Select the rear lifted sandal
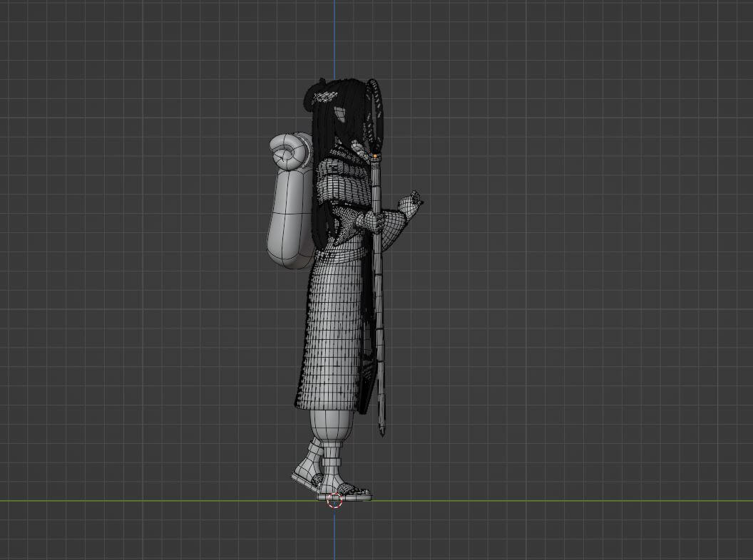The image size is (753, 560). pos(307,480)
